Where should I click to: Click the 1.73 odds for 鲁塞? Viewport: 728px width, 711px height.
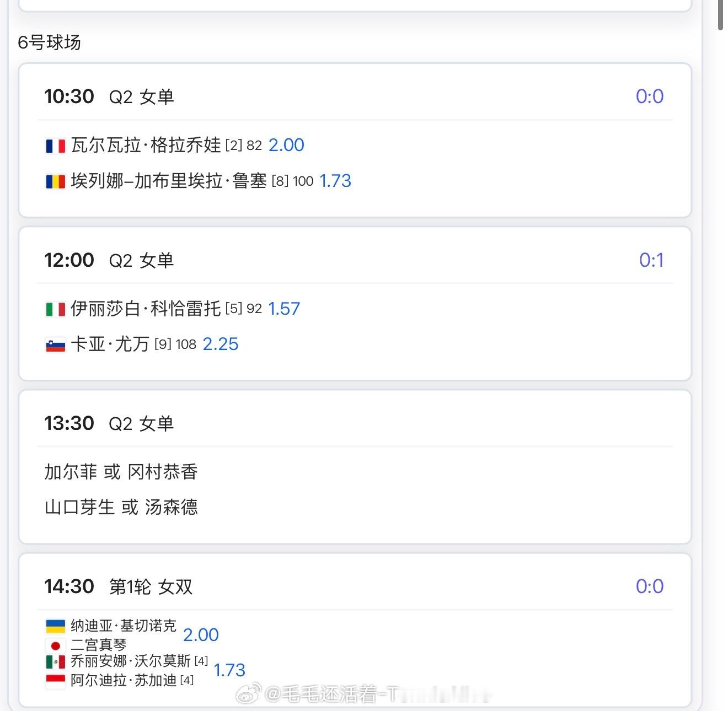tap(335, 181)
